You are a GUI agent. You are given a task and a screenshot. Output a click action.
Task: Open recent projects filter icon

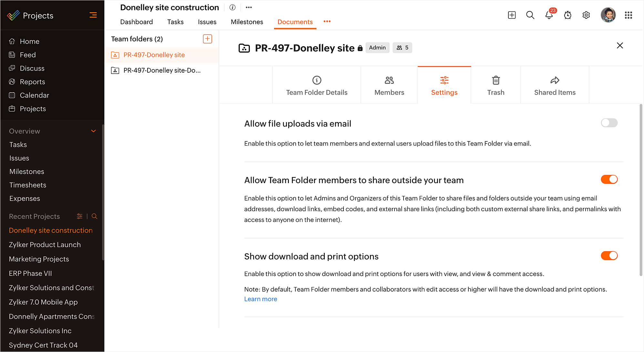(79, 216)
